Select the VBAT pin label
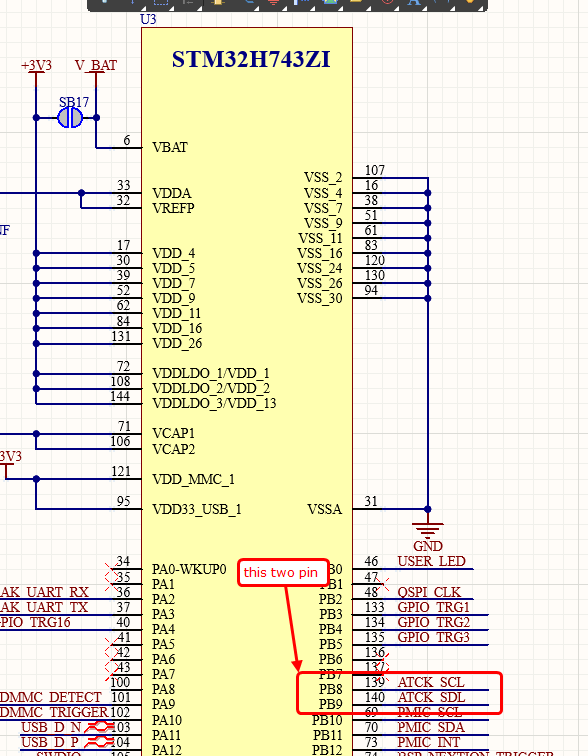This screenshot has width=588, height=756. tap(170, 147)
